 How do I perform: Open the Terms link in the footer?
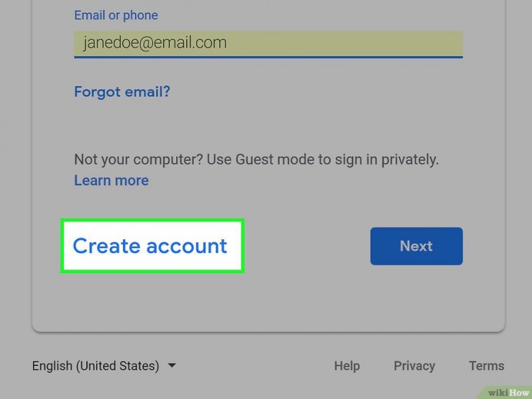[486, 366]
